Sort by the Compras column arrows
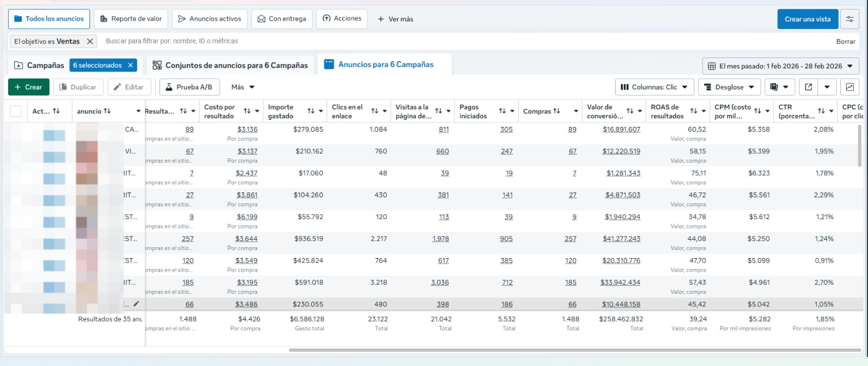The image size is (868, 366). point(557,111)
